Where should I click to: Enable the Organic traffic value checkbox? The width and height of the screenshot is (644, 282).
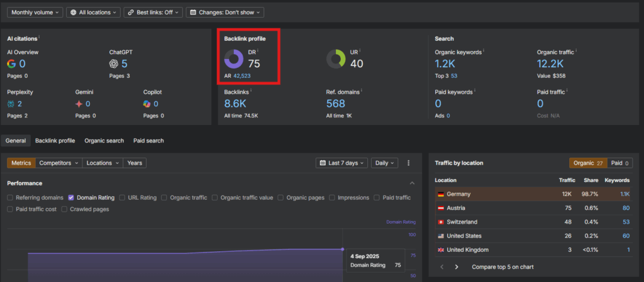click(x=215, y=198)
